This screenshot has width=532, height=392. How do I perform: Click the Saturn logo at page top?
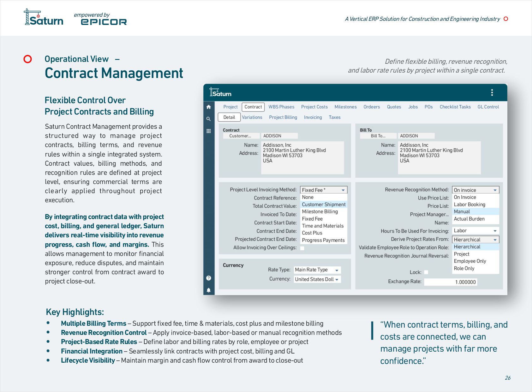click(44, 17)
